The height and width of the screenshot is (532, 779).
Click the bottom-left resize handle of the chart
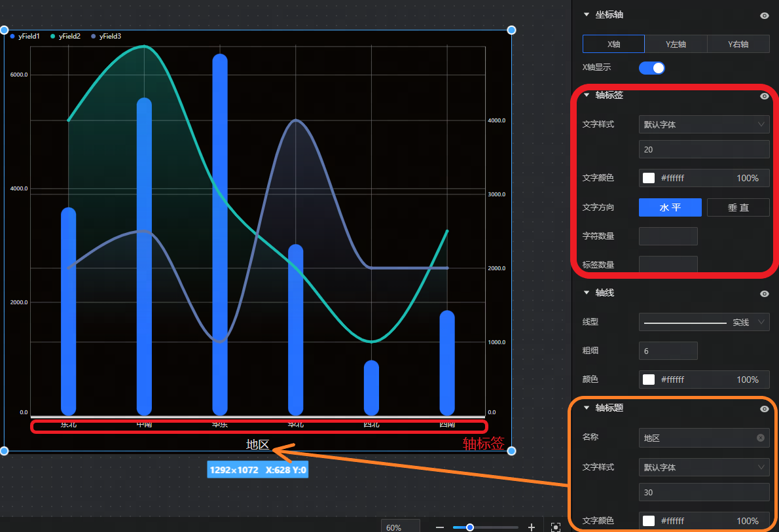click(x=4, y=451)
